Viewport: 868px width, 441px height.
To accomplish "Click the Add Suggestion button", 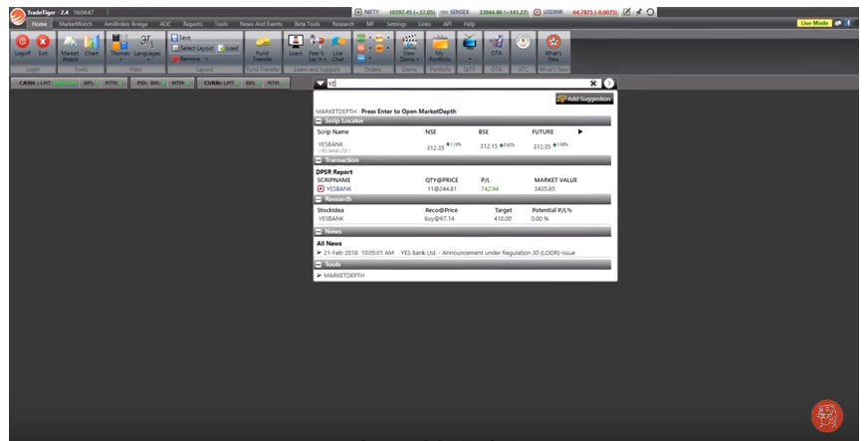I will tap(584, 99).
